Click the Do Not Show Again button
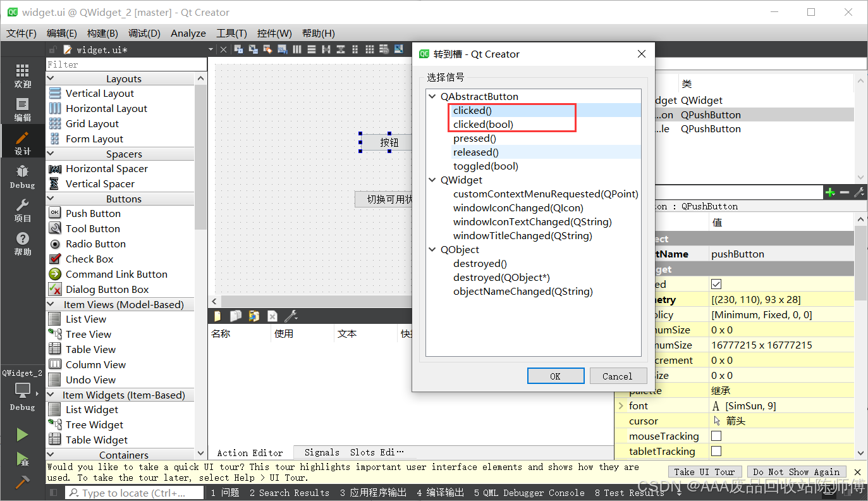This screenshot has height=501, width=868. (x=797, y=472)
